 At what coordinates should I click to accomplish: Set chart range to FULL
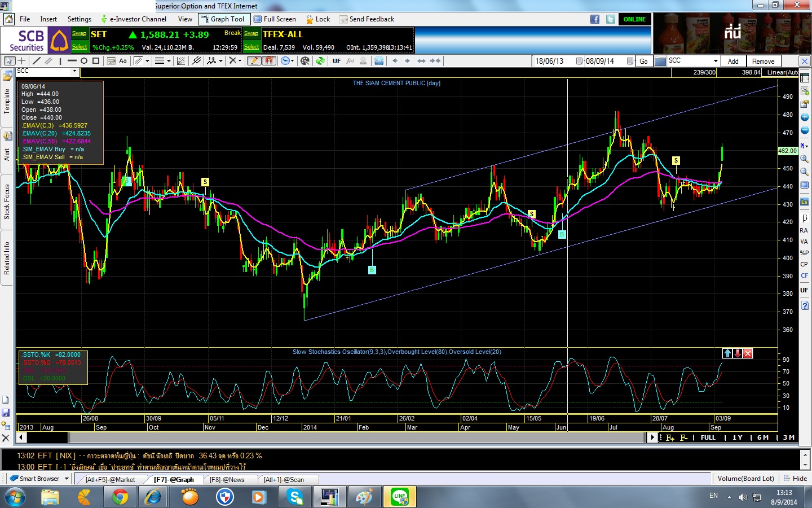[x=708, y=437]
